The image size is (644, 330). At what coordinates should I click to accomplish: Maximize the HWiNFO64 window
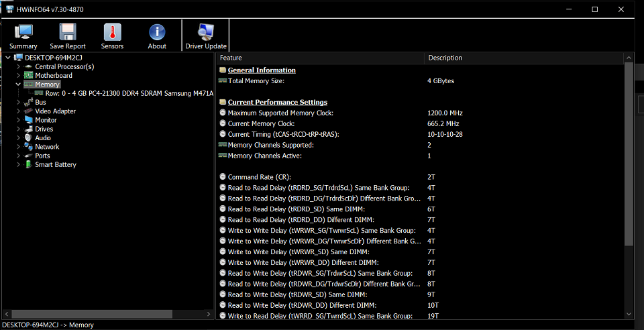pos(595,9)
